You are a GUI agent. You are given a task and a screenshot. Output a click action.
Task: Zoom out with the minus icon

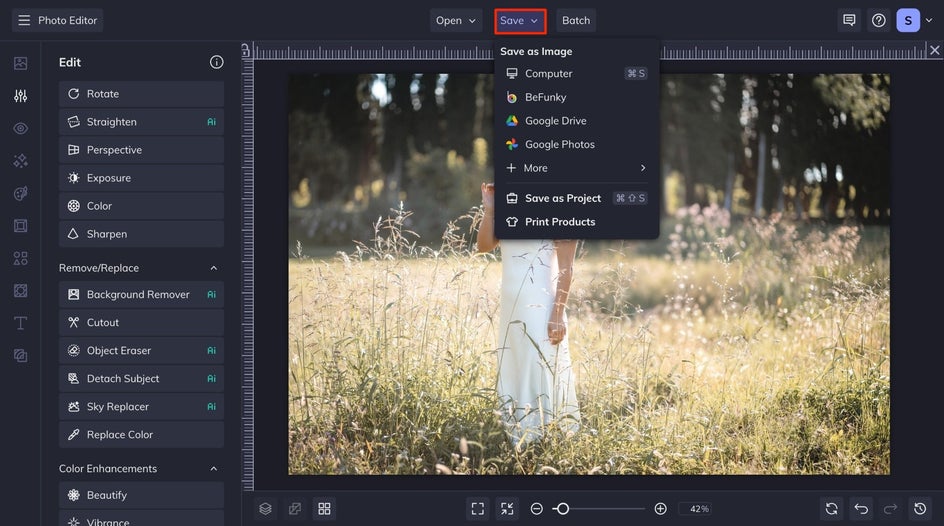(536, 509)
